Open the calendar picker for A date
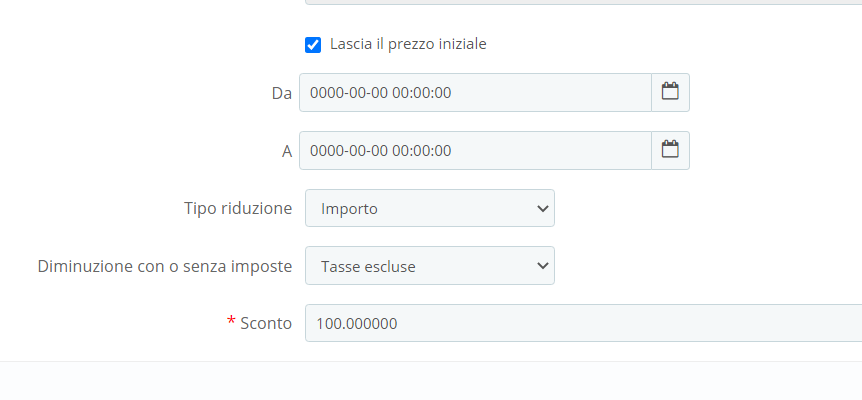 pyautogui.click(x=670, y=150)
